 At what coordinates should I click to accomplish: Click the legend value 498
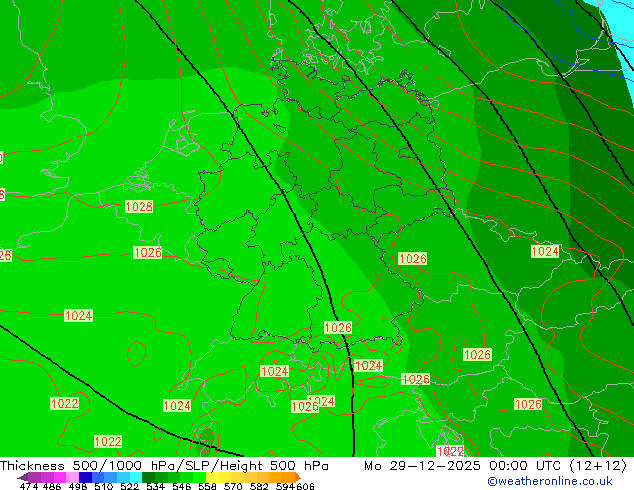tap(78, 486)
